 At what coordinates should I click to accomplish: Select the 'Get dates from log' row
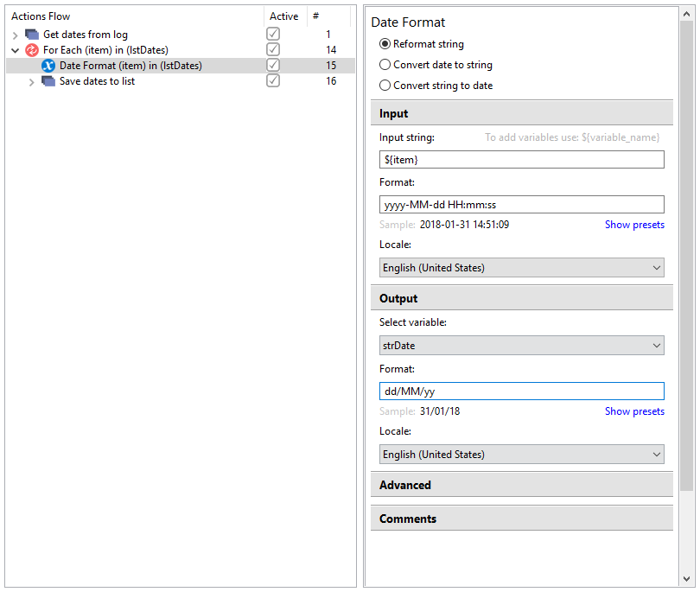point(181,35)
